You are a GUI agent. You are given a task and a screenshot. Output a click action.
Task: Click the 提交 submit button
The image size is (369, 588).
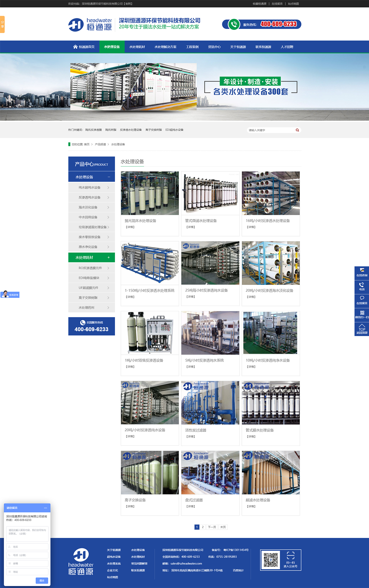coord(42,580)
